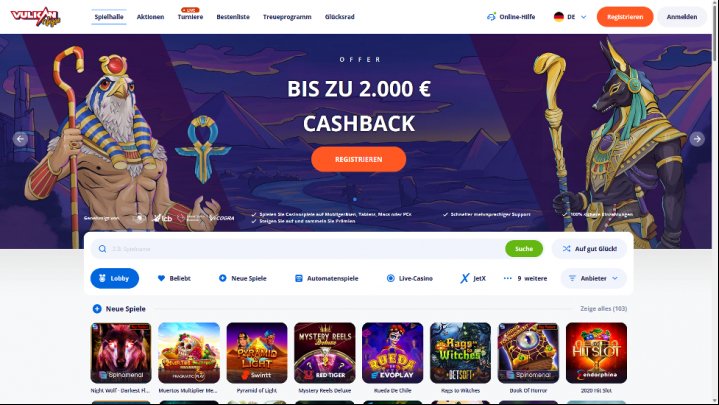Focus the game name search field
The height and width of the screenshot is (405, 719).
tap(305, 249)
